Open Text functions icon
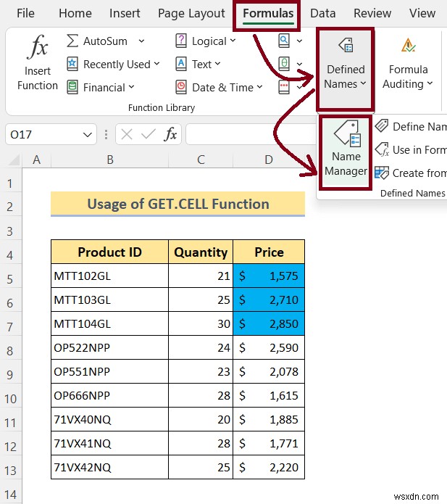 coord(181,64)
